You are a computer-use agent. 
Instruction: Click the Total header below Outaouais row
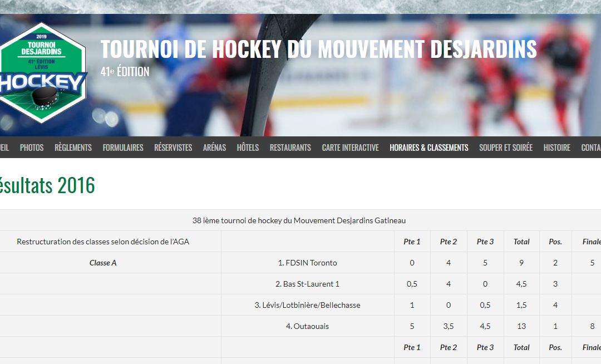click(x=521, y=347)
